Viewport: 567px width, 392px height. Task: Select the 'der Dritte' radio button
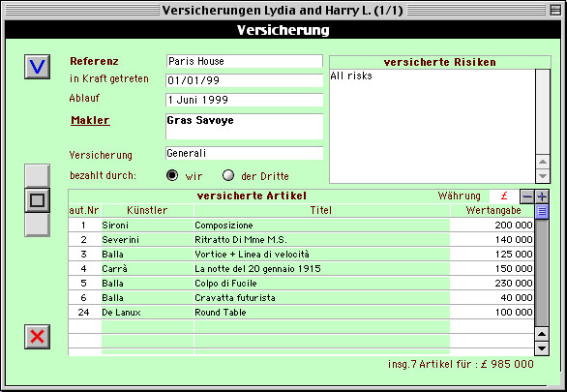pyautogui.click(x=228, y=175)
